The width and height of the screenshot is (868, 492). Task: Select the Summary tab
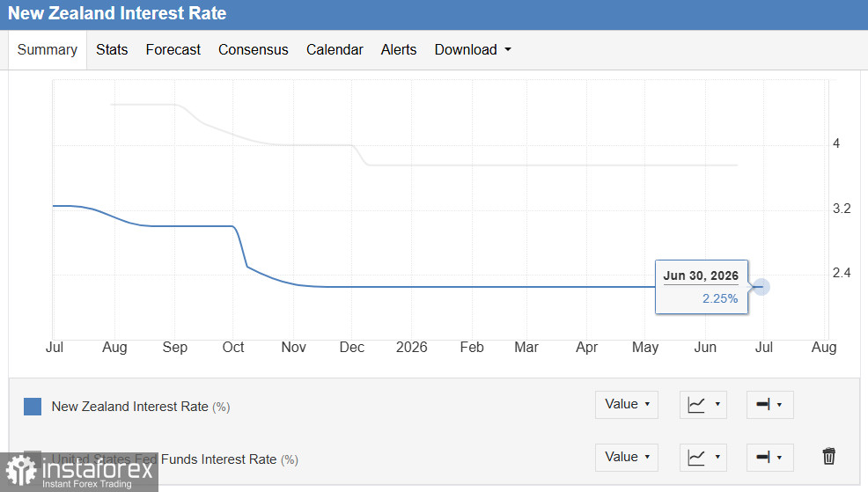click(x=47, y=50)
